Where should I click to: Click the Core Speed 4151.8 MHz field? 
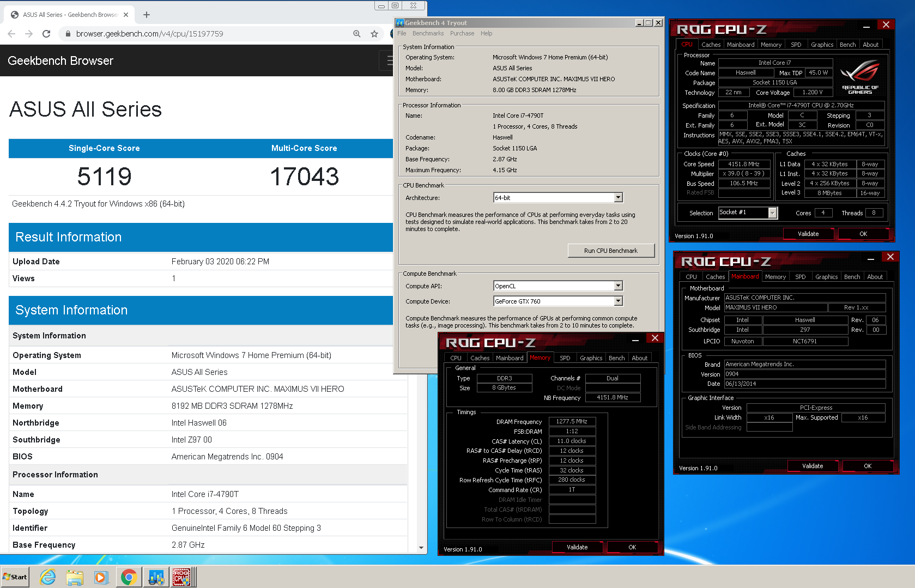tap(744, 164)
